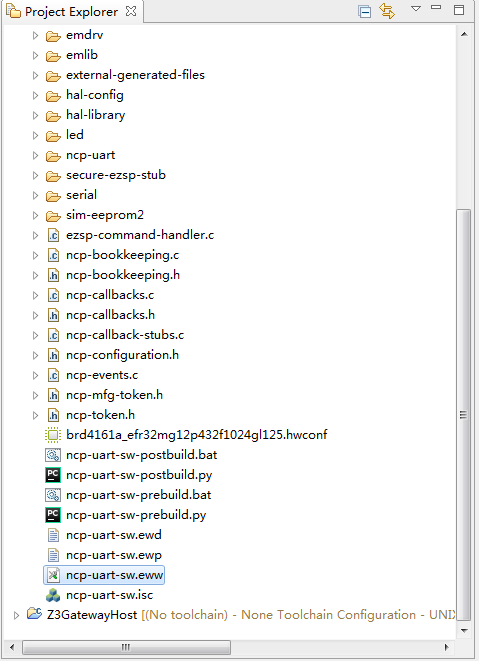Viewport: 479px width, 661px height.
Task: Expand the secure-ezsp-stub folder arrow
Action: 35,175
